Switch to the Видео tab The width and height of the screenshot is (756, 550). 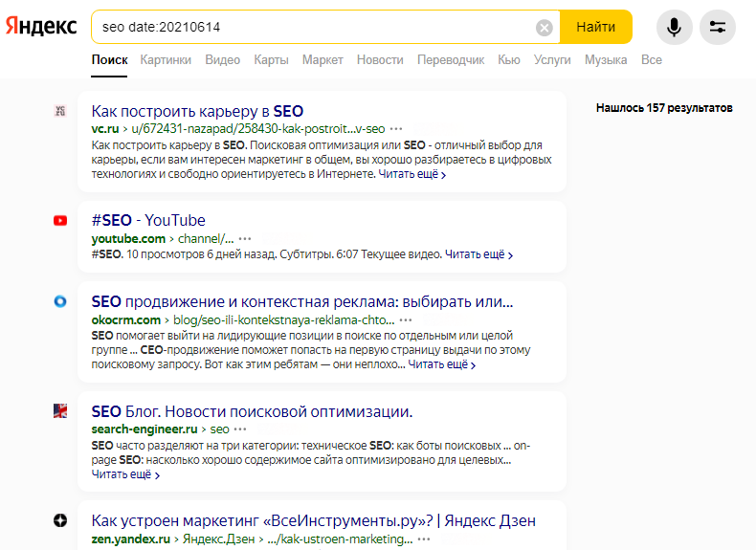tap(222, 59)
